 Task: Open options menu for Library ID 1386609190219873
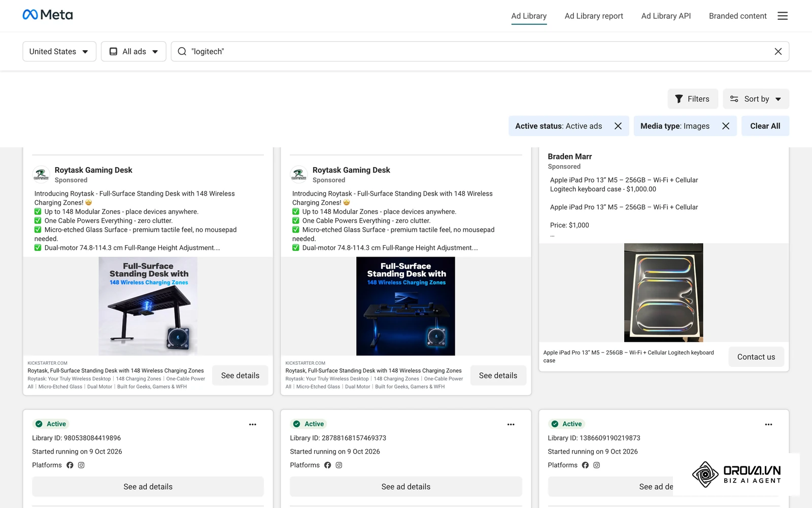(x=768, y=424)
